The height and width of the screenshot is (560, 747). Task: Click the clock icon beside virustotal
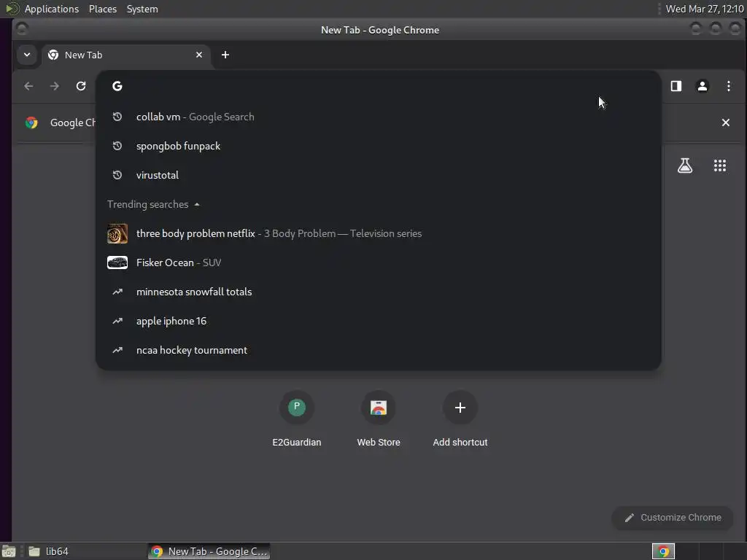pyautogui.click(x=117, y=175)
